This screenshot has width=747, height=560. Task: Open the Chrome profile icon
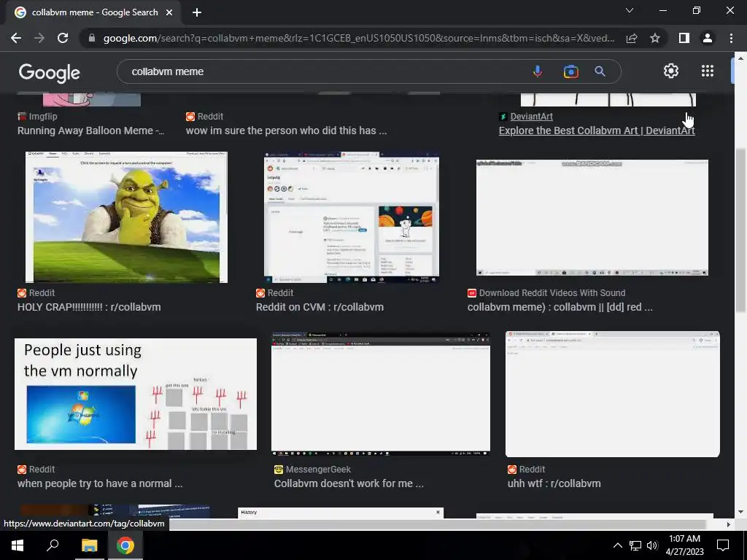coord(708,38)
